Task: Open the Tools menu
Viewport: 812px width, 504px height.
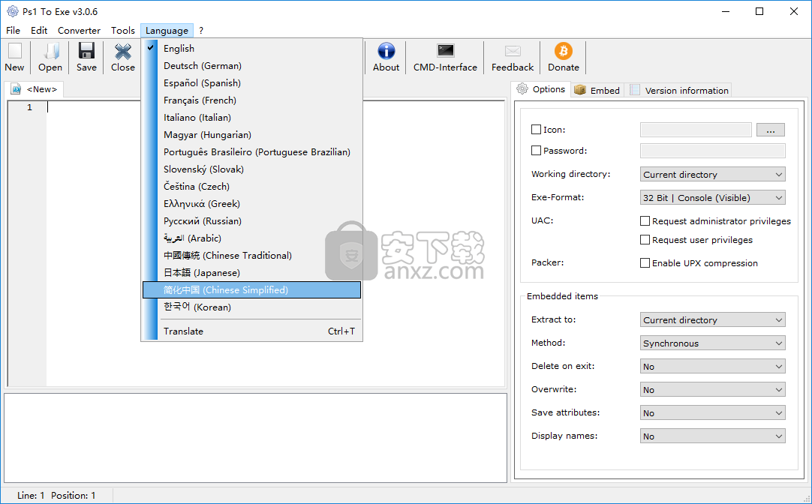Action: pyautogui.click(x=123, y=31)
